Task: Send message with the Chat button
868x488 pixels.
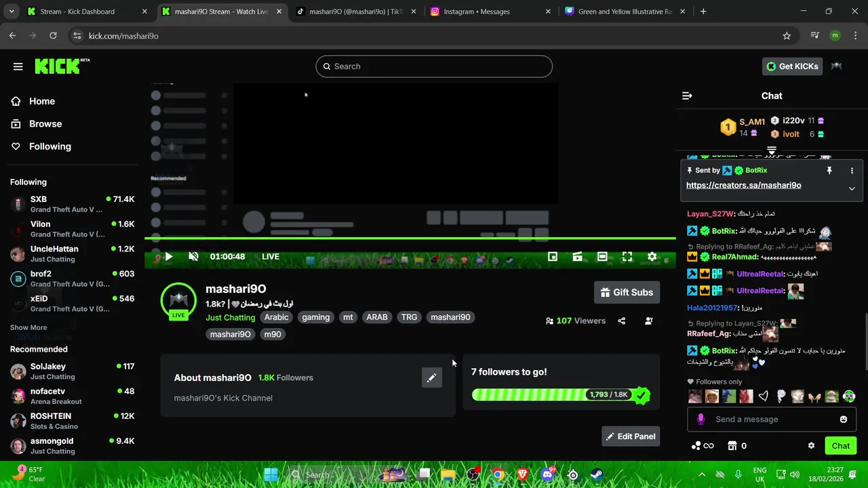Action: [x=841, y=445]
